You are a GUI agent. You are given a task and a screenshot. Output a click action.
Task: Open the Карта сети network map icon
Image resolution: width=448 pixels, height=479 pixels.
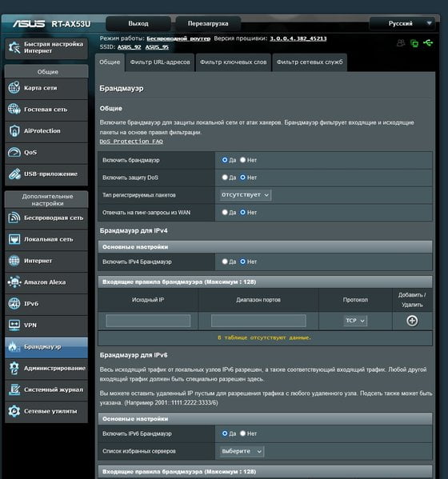14,88
